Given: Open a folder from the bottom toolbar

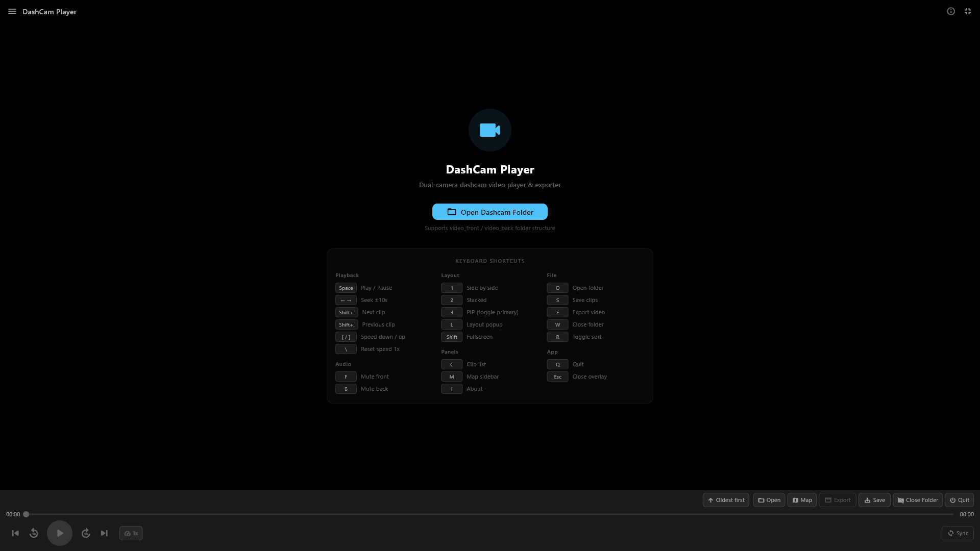Looking at the screenshot, I should coord(769,500).
